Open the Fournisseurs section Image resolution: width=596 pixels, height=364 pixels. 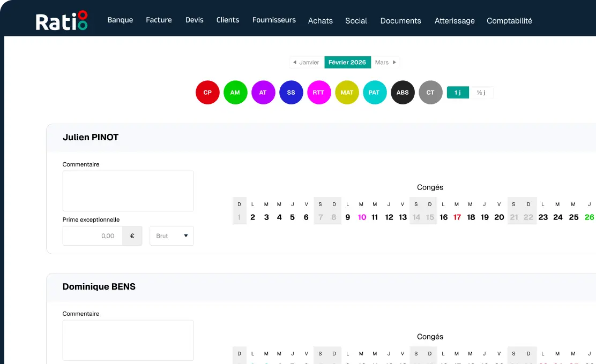coord(274,20)
